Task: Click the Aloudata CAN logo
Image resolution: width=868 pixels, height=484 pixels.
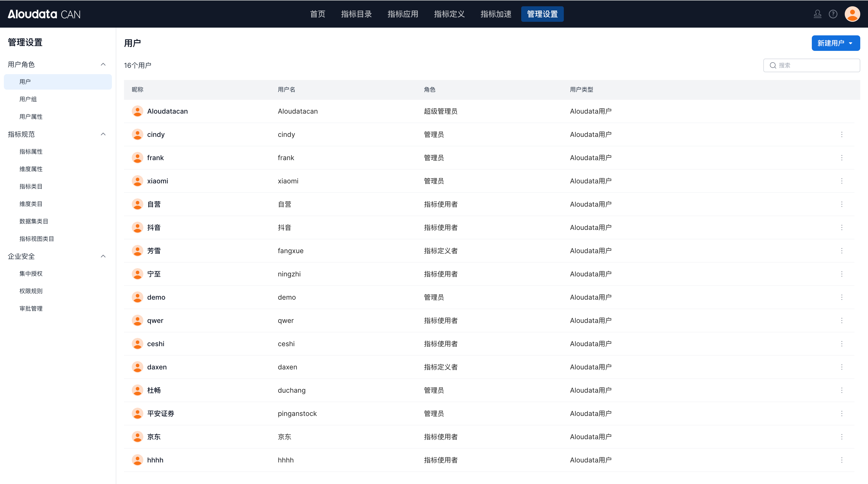Action: (x=44, y=14)
